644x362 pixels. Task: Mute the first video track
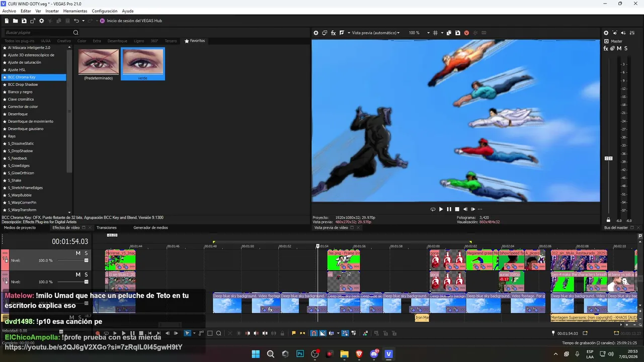pyautogui.click(x=78, y=253)
